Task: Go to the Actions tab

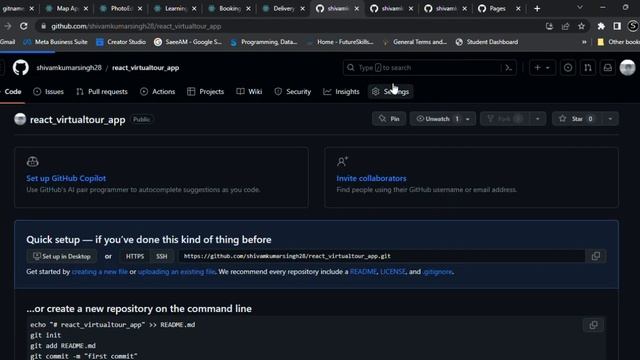Action: coord(158,91)
